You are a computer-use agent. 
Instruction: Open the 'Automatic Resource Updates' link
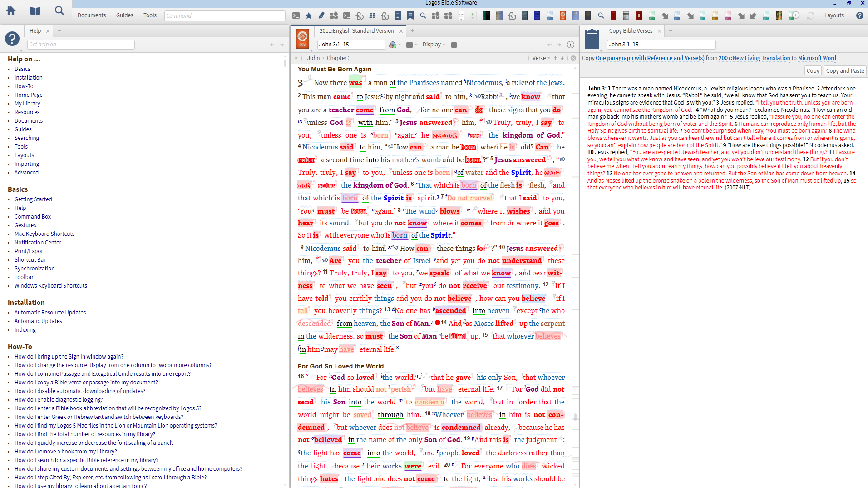pyautogui.click(x=50, y=313)
